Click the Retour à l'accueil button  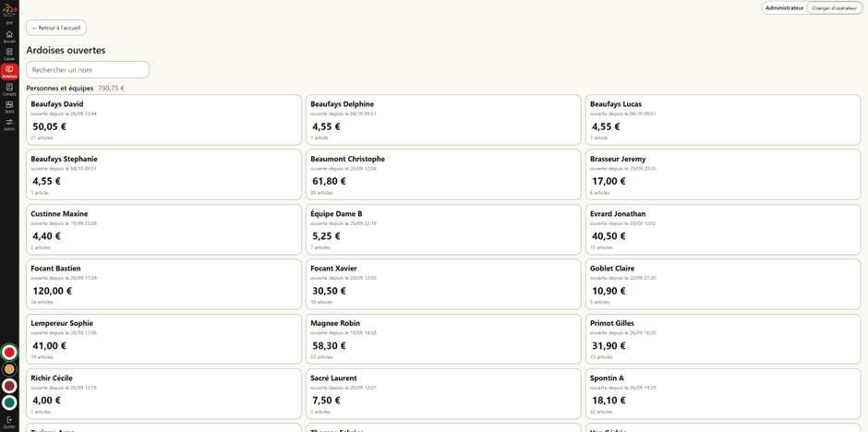[56, 28]
